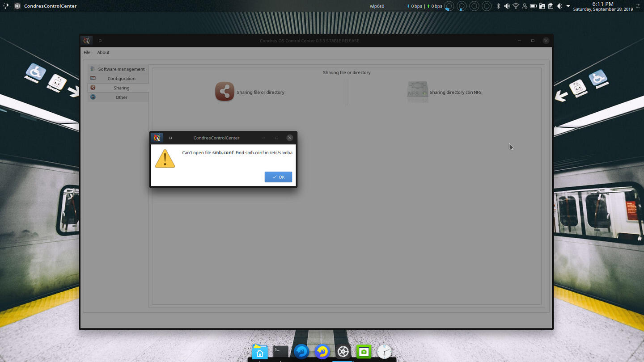
Task: Click the 6:11 PM clock in panel
Action: 603,6
